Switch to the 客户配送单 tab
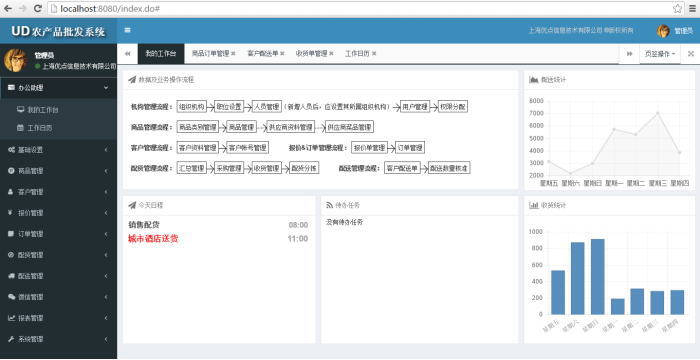700x360 pixels. point(263,54)
